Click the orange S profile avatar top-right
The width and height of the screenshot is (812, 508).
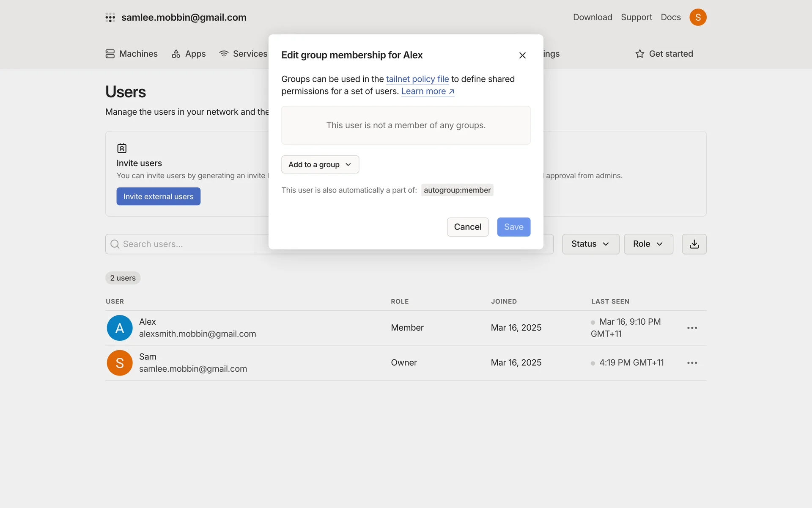pyautogui.click(x=698, y=17)
